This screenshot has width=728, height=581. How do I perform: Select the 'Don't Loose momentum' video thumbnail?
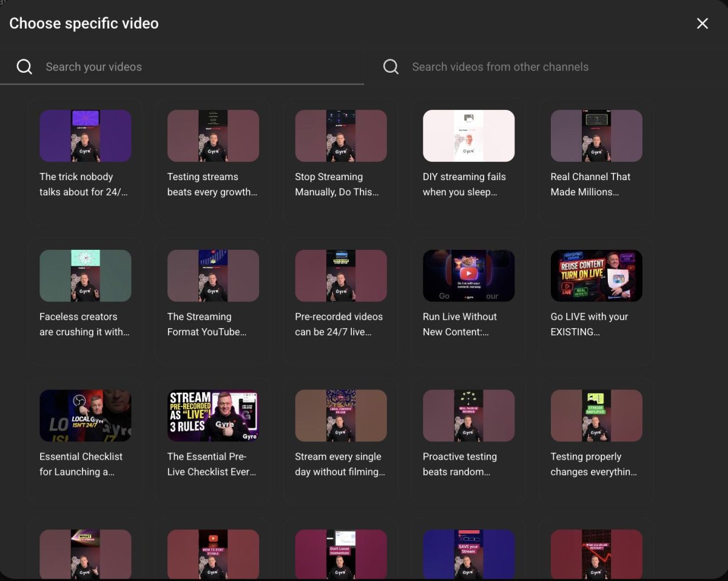tap(341, 554)
